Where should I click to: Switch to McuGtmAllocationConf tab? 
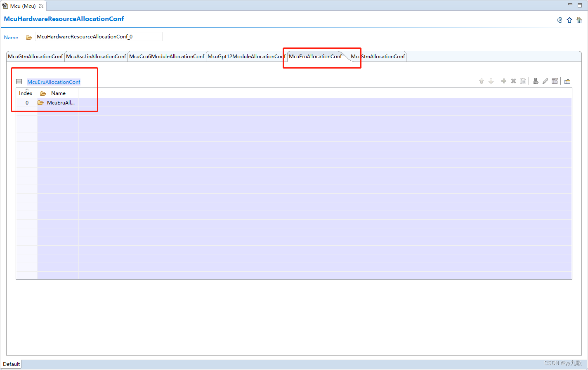click(x=35, y=57)
